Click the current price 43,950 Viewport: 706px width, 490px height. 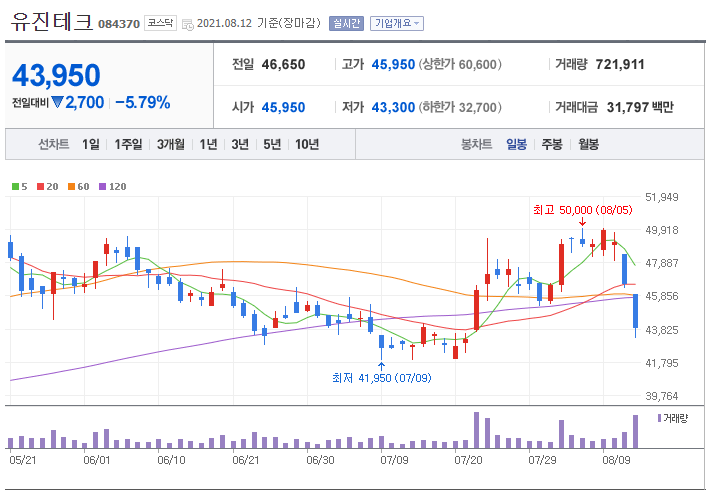pos(56,75)
